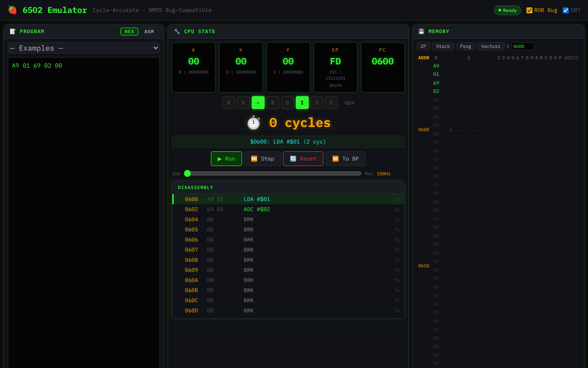Viewport: 588px width, 368px height.
Task: Click the Program panel notepad icon
Action: coord(13,32)
